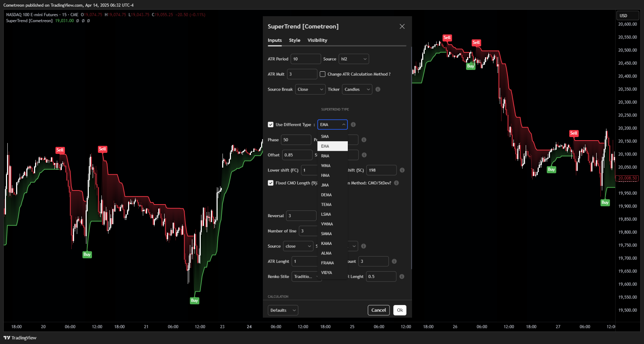644x344 pixels.
Task: Click the NASDAQ 100 E-mini Futures title
Action: (32, 15)
